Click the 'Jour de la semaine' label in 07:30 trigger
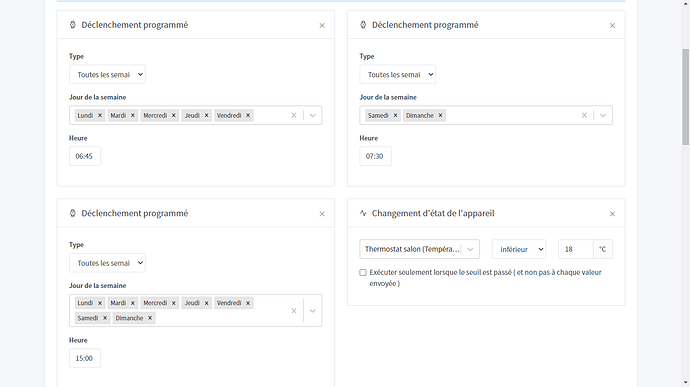The image size is (690, 387). pos(388,97)
